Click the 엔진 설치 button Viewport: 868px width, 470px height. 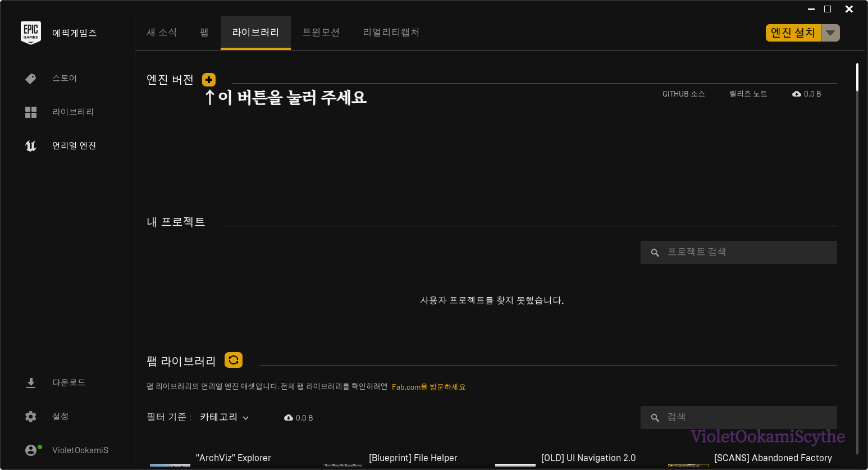click(793, 33)
